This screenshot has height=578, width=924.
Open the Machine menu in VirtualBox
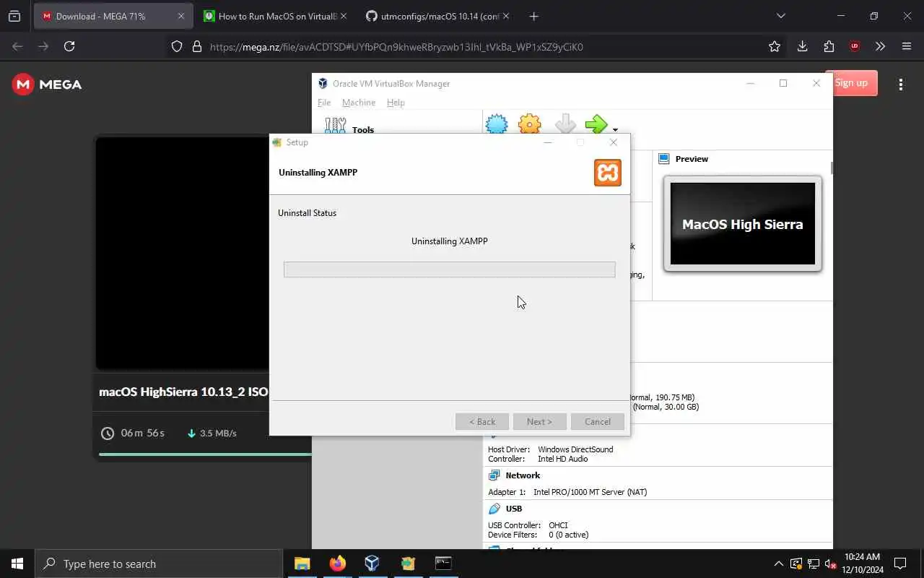[x=359, y=103]
